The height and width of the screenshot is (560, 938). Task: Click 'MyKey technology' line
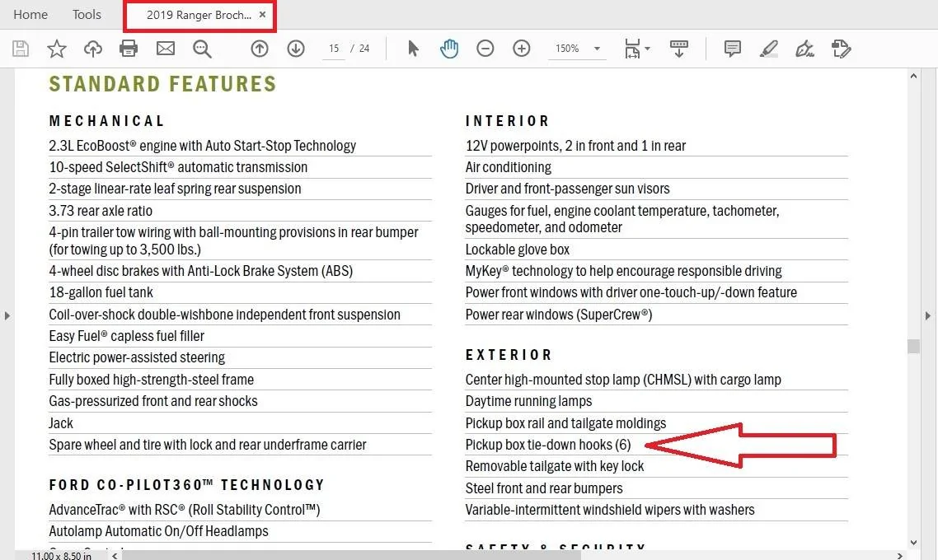click(623, 271)
